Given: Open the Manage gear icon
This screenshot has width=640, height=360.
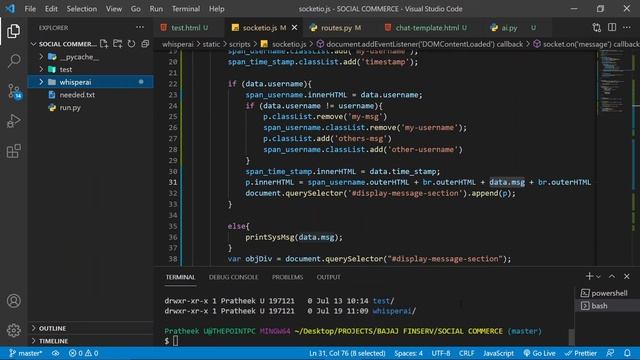Looking at the screenshot, I should tap(13, 330).
